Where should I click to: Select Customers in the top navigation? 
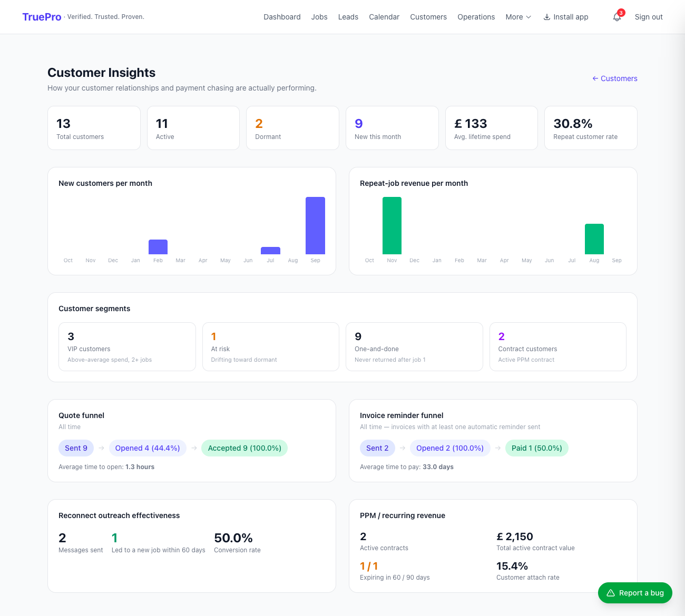pyautogui.click(x=428, y=17)
